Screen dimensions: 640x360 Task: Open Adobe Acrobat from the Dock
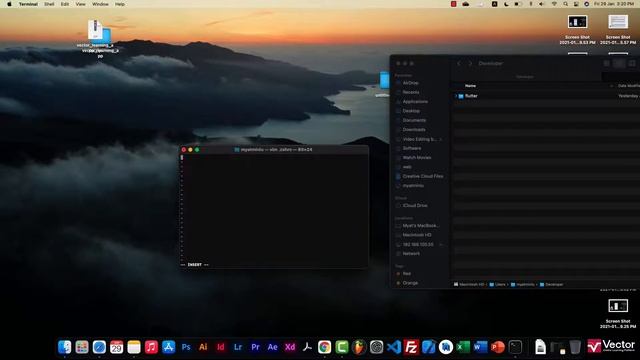click(x=307, y=347)
